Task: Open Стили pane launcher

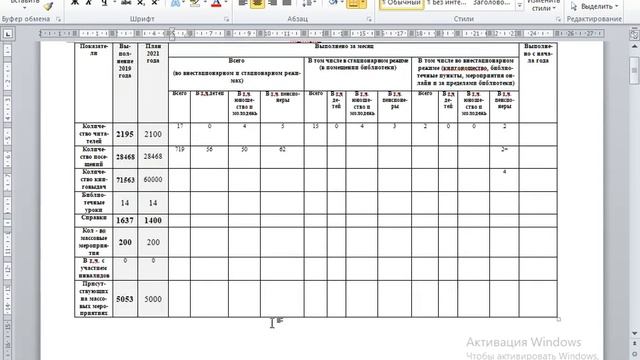Action: click(558, 19)
